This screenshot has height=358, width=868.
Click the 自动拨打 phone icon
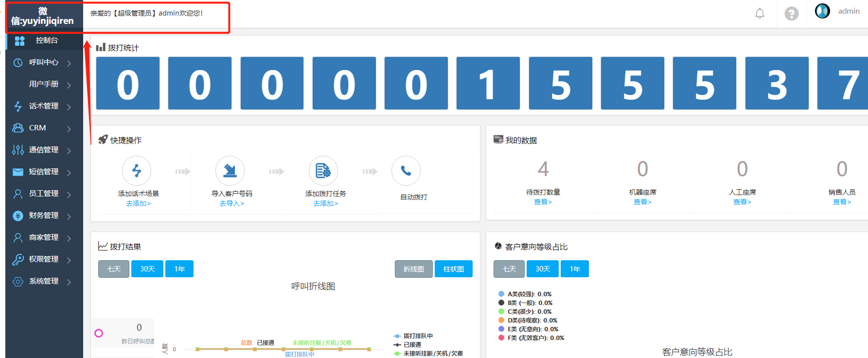(x=406, y=171)
